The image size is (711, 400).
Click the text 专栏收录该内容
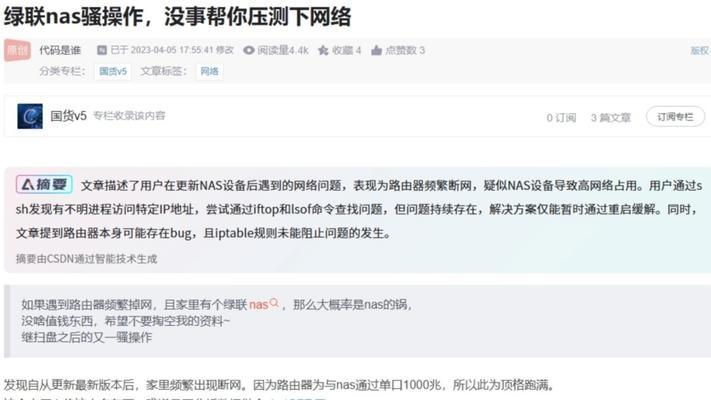[x=129, y=116]
